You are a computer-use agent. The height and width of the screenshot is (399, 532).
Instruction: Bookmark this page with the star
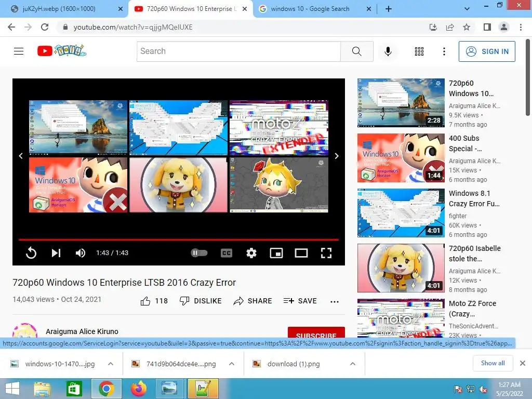467,27
